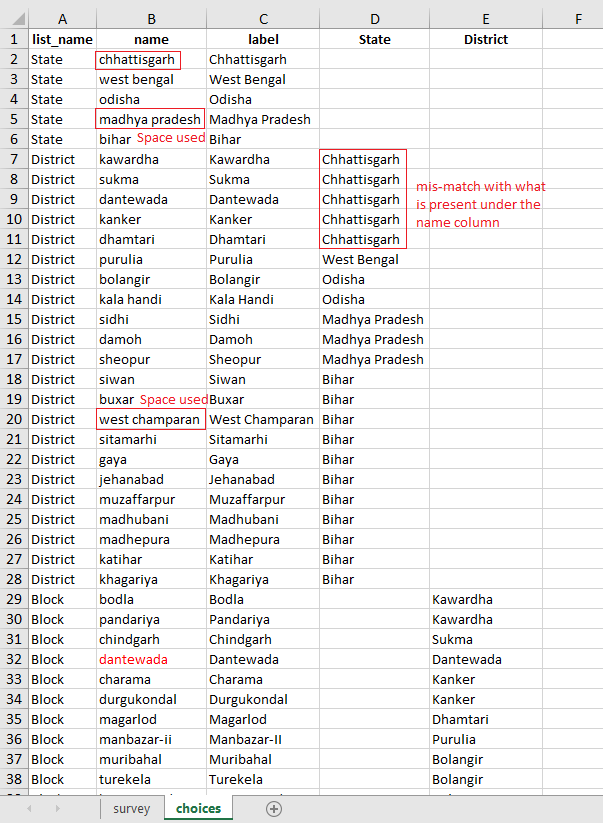Click West Bengal cell in State column
This screenshot has width=603, height=823.
[x=360, y=259]
